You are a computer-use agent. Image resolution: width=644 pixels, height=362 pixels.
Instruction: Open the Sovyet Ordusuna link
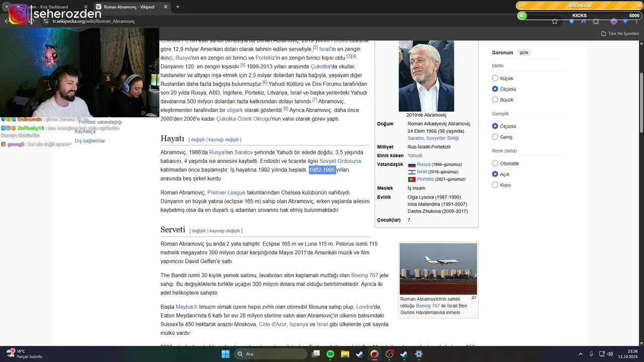coord(340,161)
